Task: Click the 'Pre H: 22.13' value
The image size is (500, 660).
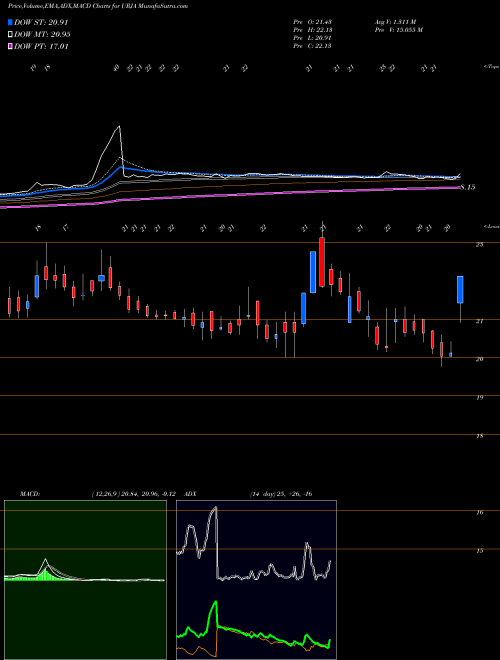Action: (x=312, y=30)
